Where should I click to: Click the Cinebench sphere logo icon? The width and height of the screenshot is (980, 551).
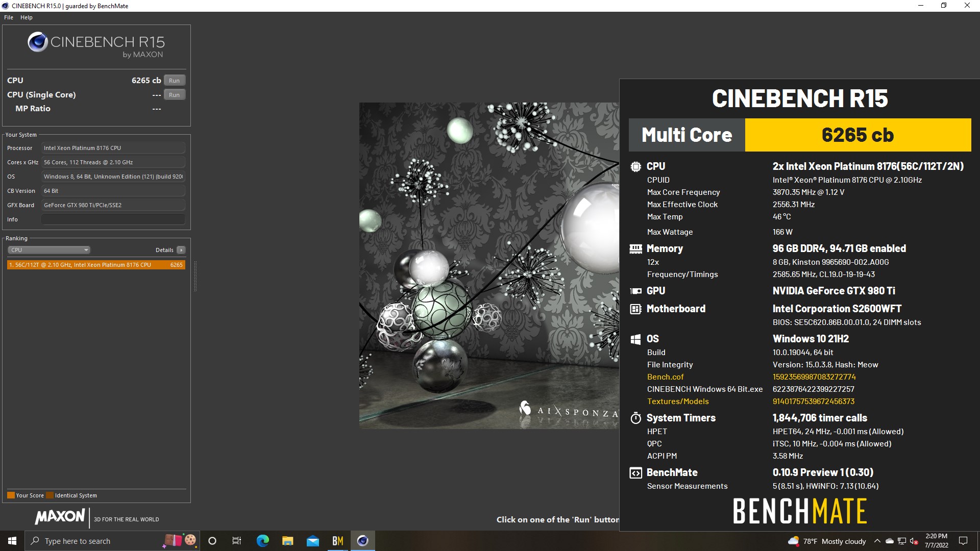(38, 42)
